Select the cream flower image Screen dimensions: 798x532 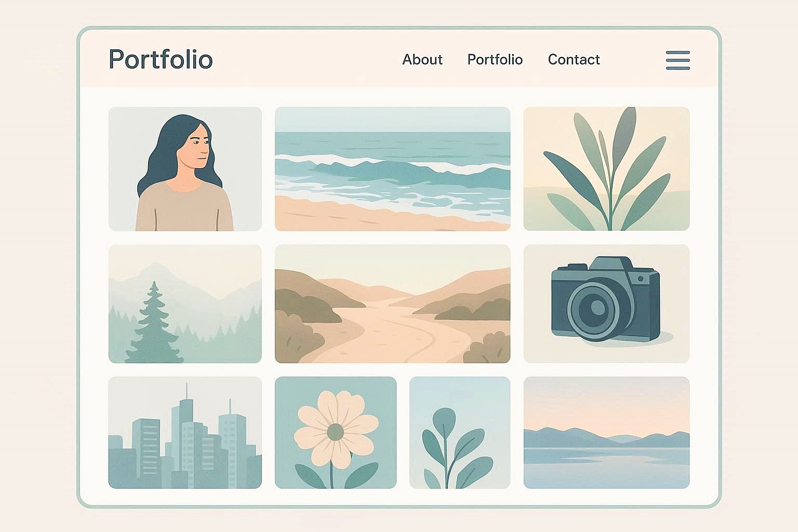tap(336, 433)
